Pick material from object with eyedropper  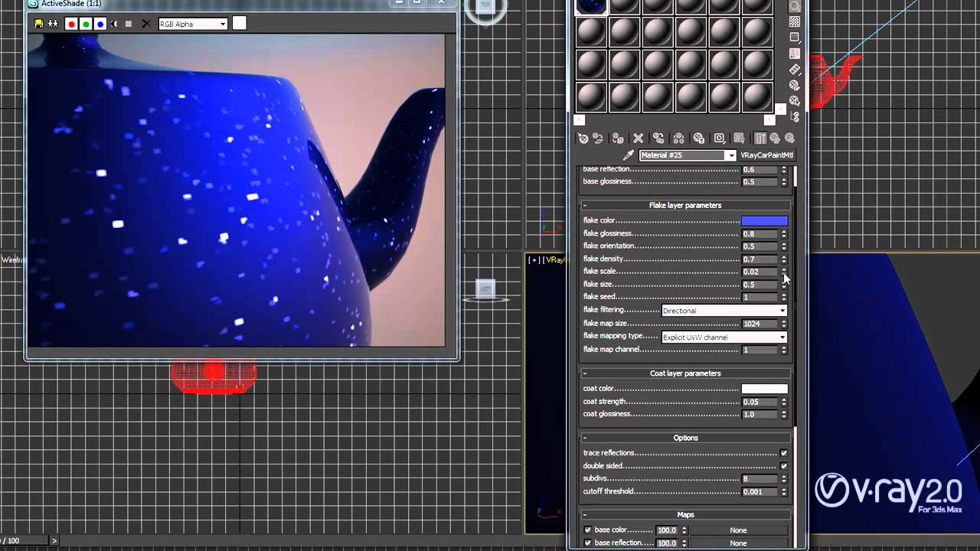pos(629,155)
